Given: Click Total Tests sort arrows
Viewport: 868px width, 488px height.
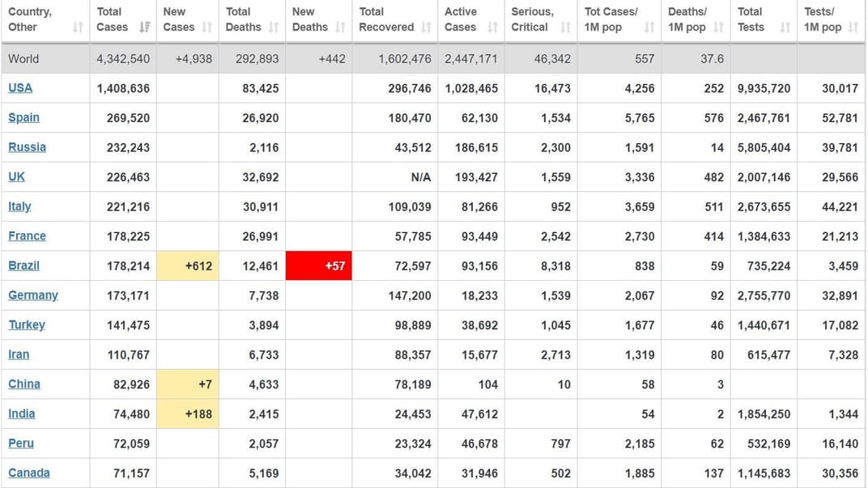Looking at the screenshot, I should [785, 28].
